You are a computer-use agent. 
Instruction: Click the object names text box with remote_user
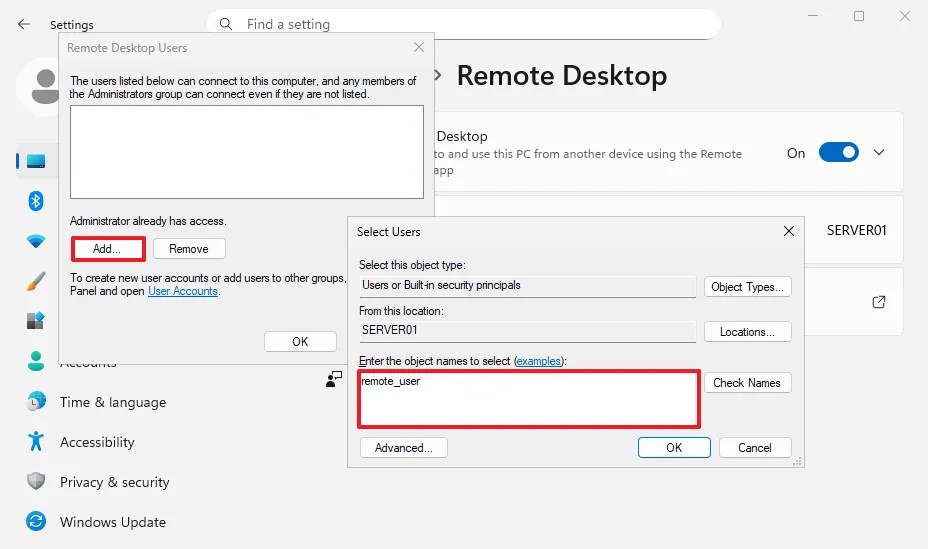[529, 399]
